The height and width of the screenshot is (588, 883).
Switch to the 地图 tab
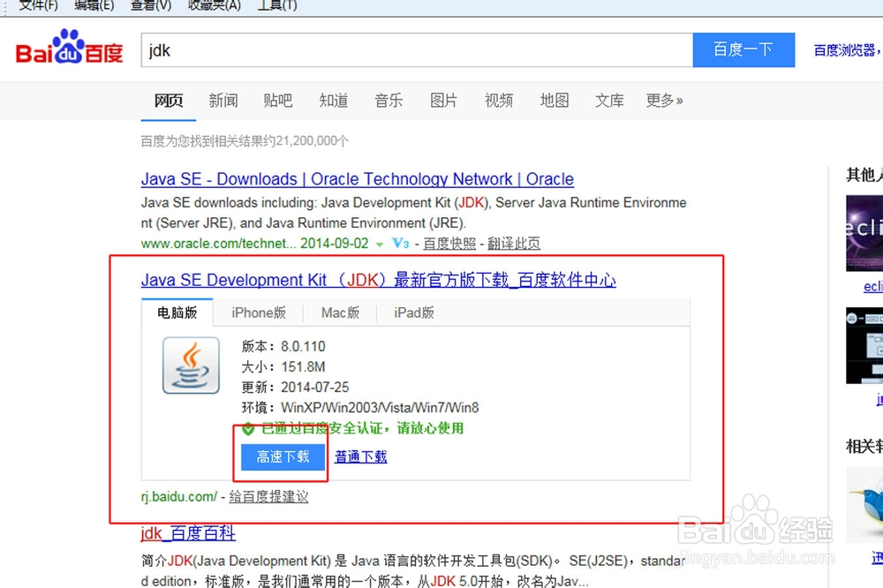tap(555, 101)
